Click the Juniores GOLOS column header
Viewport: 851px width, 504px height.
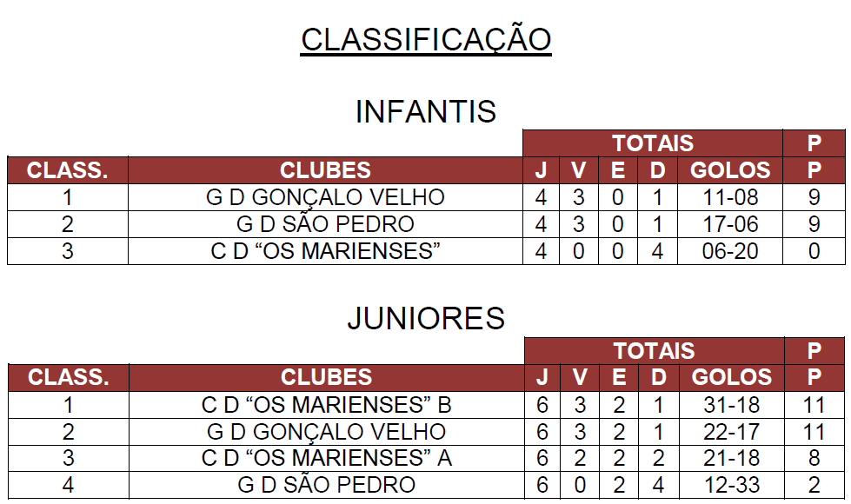(x=732, y=378)
